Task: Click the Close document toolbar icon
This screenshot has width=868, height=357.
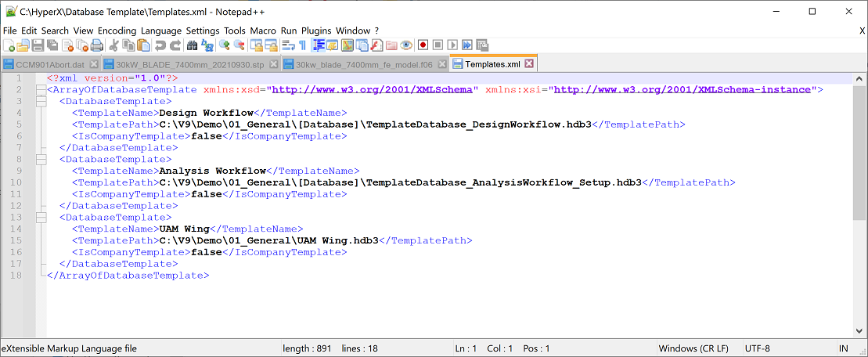Action: (67, 45)
